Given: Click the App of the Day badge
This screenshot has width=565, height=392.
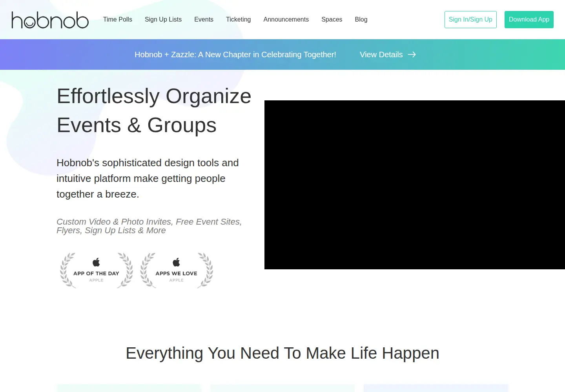Looking at the screenshot, I should click(97, 270).
